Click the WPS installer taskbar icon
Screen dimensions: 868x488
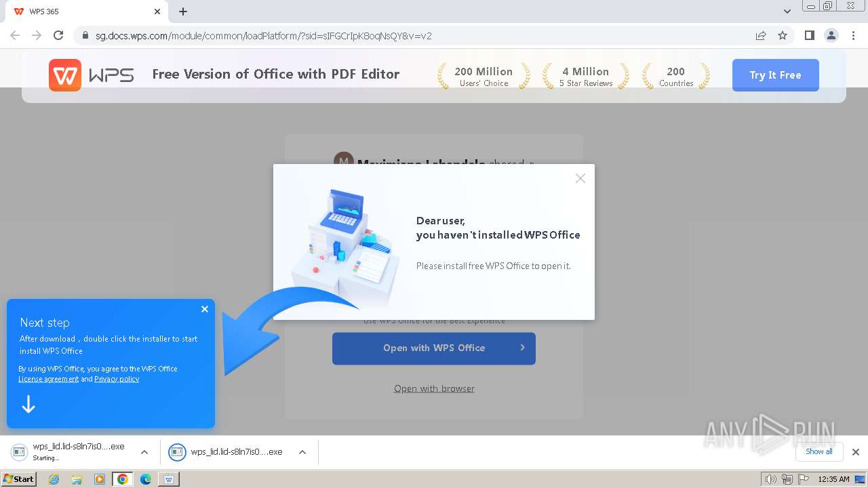click(169, 479)
